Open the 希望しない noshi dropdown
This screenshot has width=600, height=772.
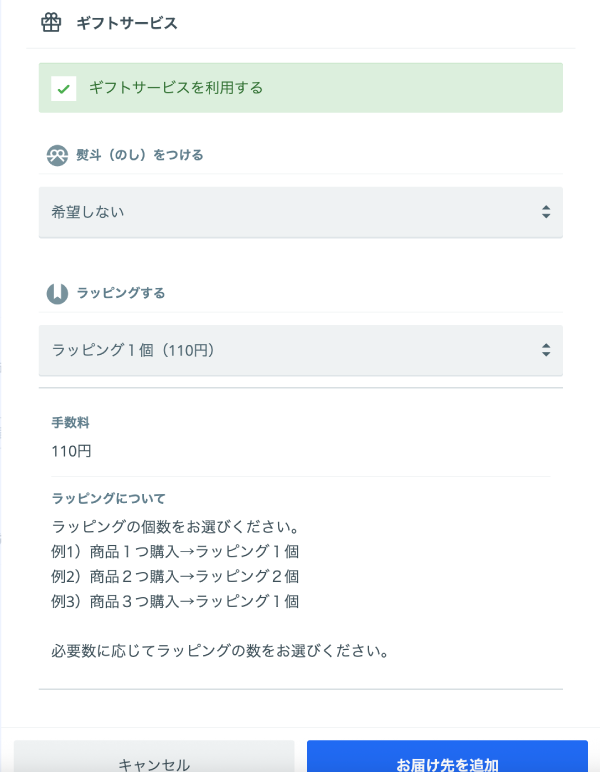[300, 212]
